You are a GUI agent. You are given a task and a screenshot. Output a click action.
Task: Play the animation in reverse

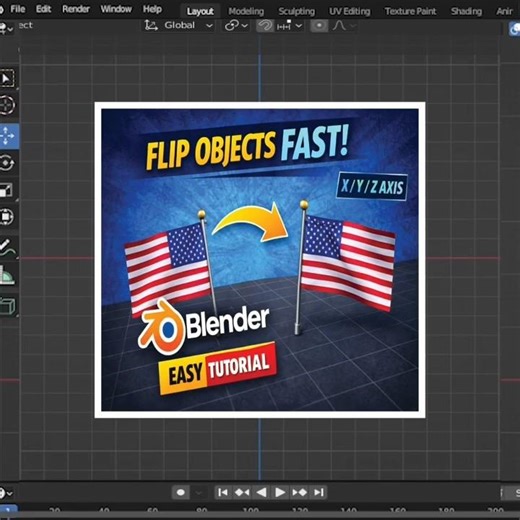coord(261,492)
